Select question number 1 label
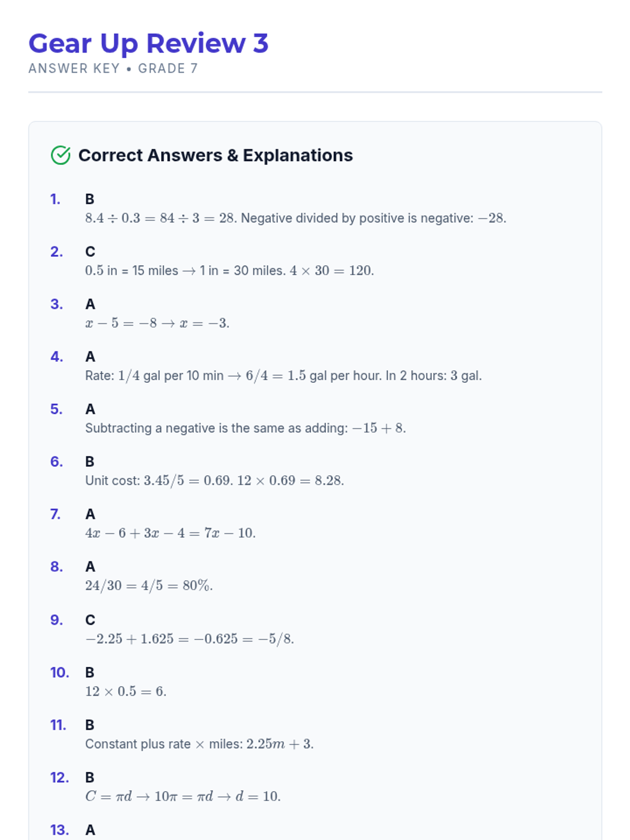This screenshot has width=630, height=840. [55, 199]
